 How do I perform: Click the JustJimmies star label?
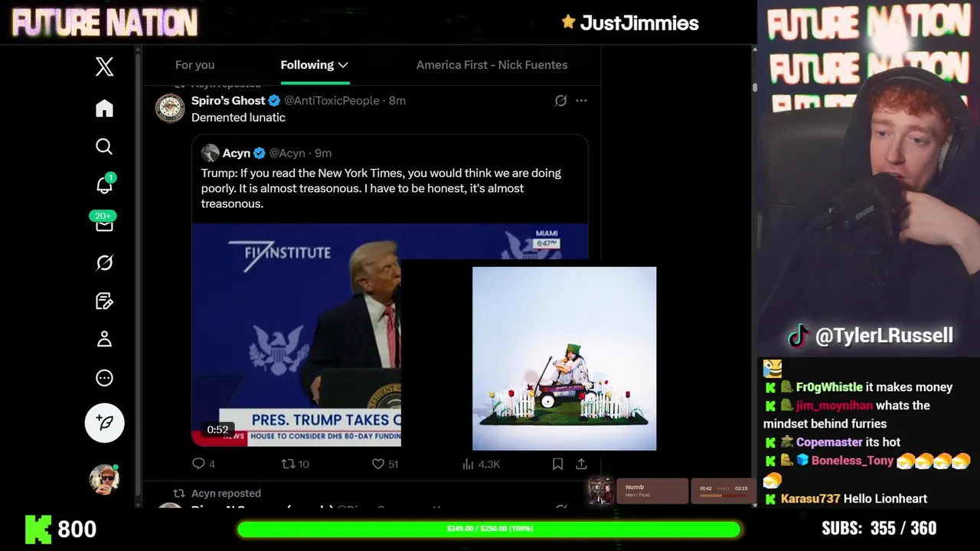tap(630, 23)
